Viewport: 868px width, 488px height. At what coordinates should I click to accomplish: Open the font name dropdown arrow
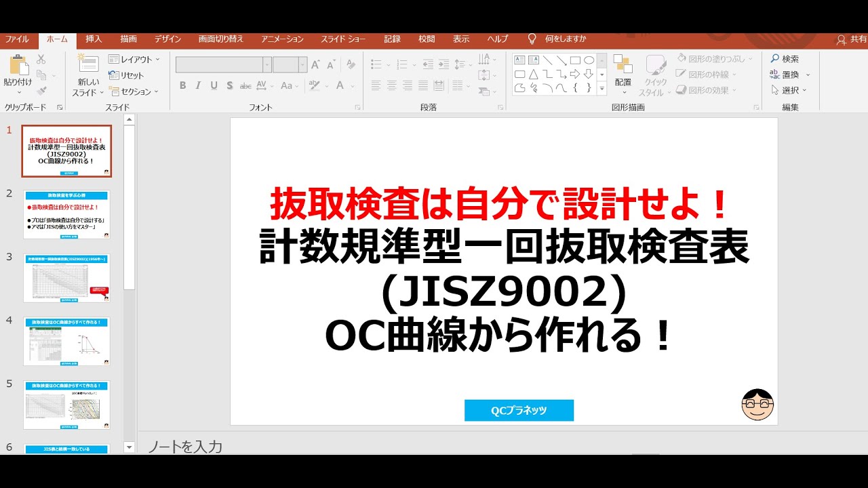pos(267,65)
